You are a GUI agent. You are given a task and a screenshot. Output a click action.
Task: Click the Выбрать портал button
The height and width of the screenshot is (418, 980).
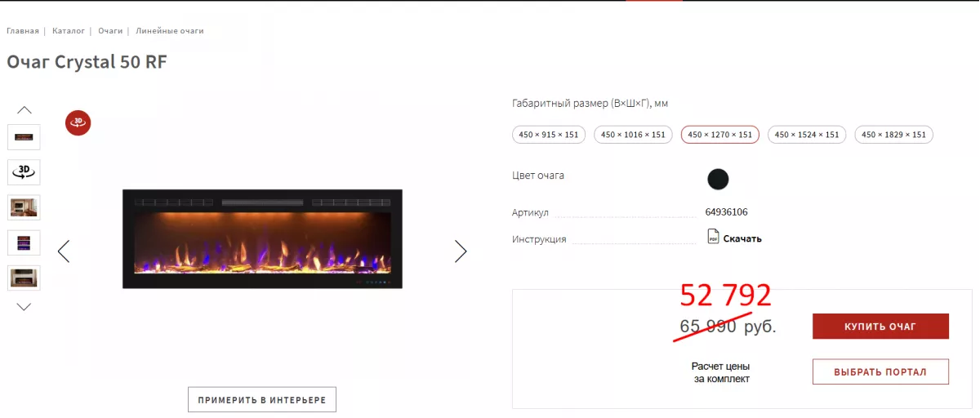(x=880, y=372)
